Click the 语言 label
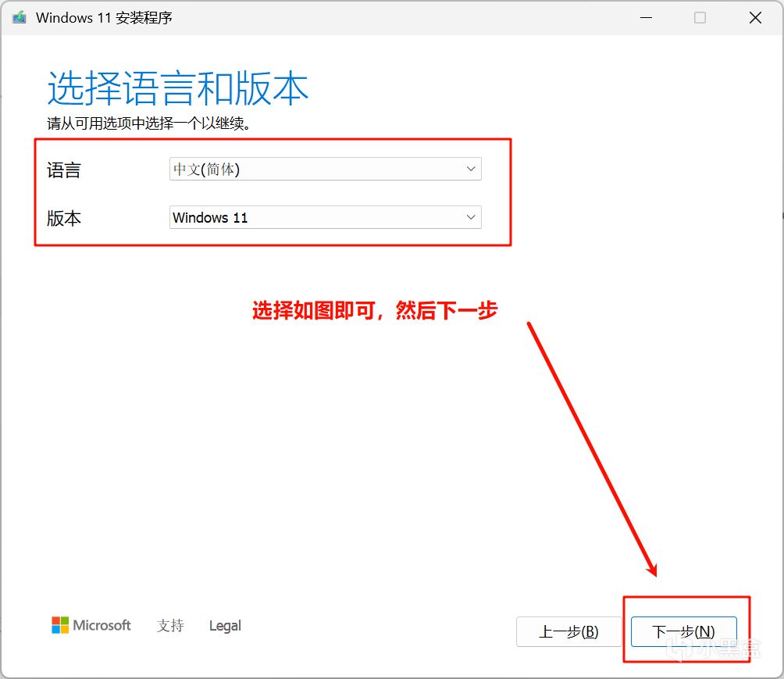Screen dimensions: 784x679 pyautogui.click(x=63, y=170)
